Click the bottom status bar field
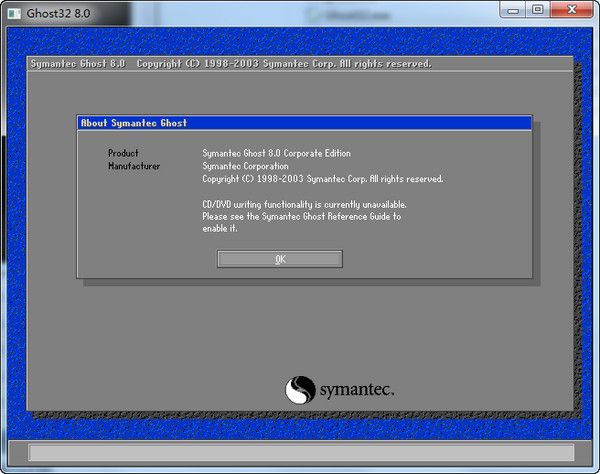Viewport: 600px width, 474px height. [x=301, y=452]
